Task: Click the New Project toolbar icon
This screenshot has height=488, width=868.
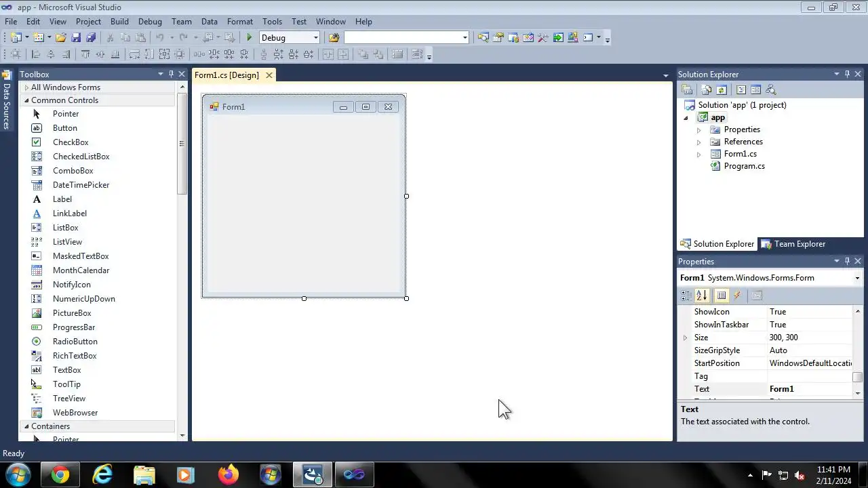Action: [16, 38]
